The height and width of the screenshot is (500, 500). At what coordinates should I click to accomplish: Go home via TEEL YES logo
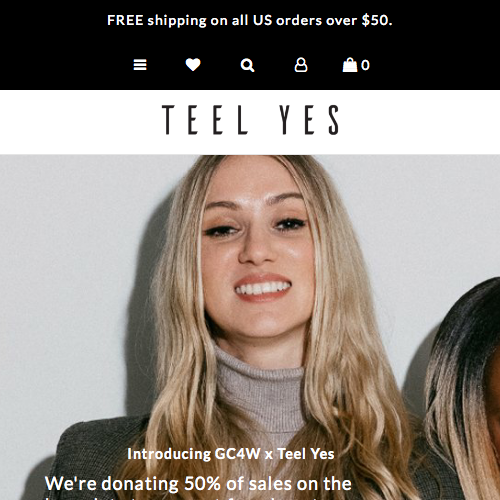point(250,120)
